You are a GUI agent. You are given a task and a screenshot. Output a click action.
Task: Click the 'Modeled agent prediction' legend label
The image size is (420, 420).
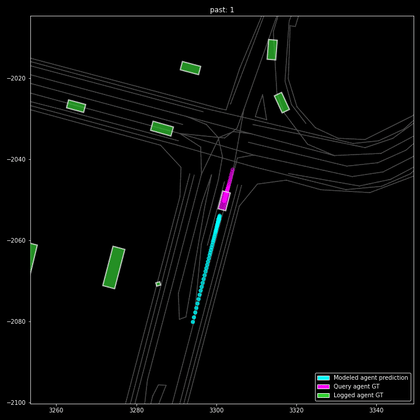371,378
